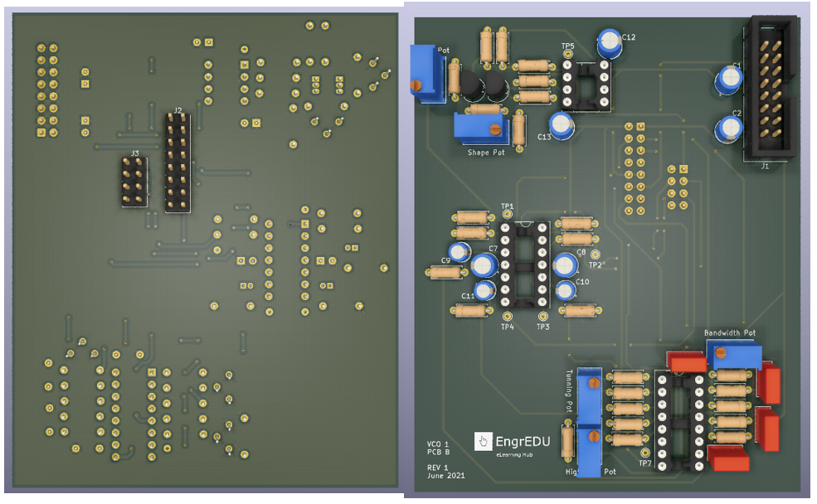This screenshot has height=504, width=817.
Task: Select capacitor C2 beside the J1 header
Action: click(731, 128)
